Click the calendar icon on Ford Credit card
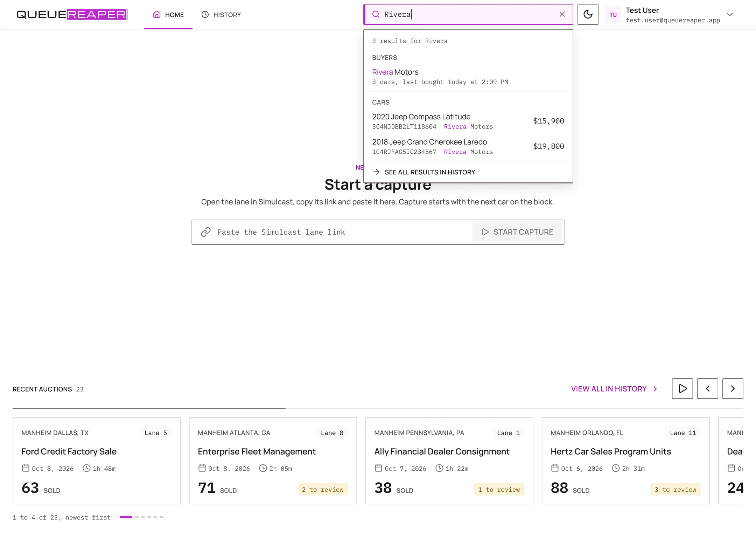The image size is (756, 538). click(26, 468)
